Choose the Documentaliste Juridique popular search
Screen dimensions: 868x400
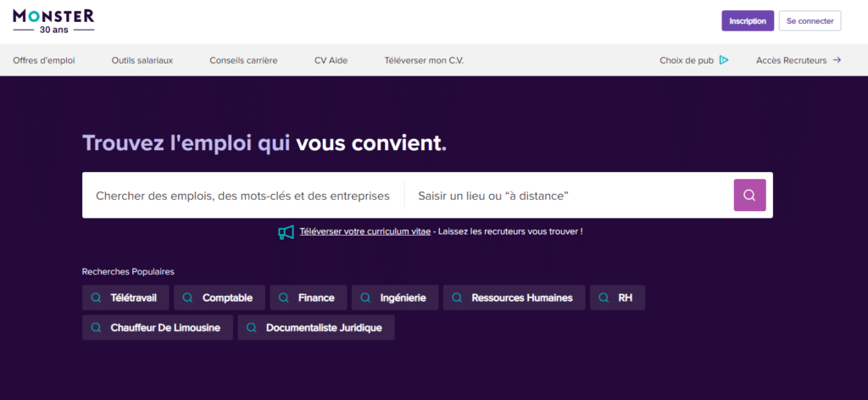point(316,328)
